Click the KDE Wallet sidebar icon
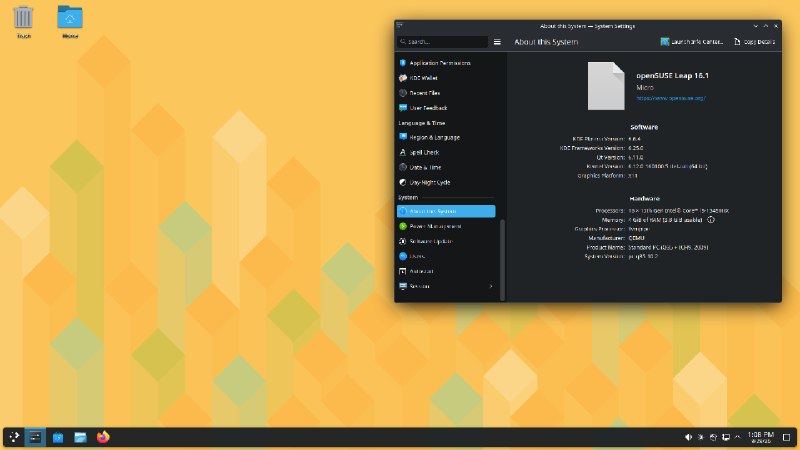The width and height of the screenshot is (800, 450). click(403, 78)
